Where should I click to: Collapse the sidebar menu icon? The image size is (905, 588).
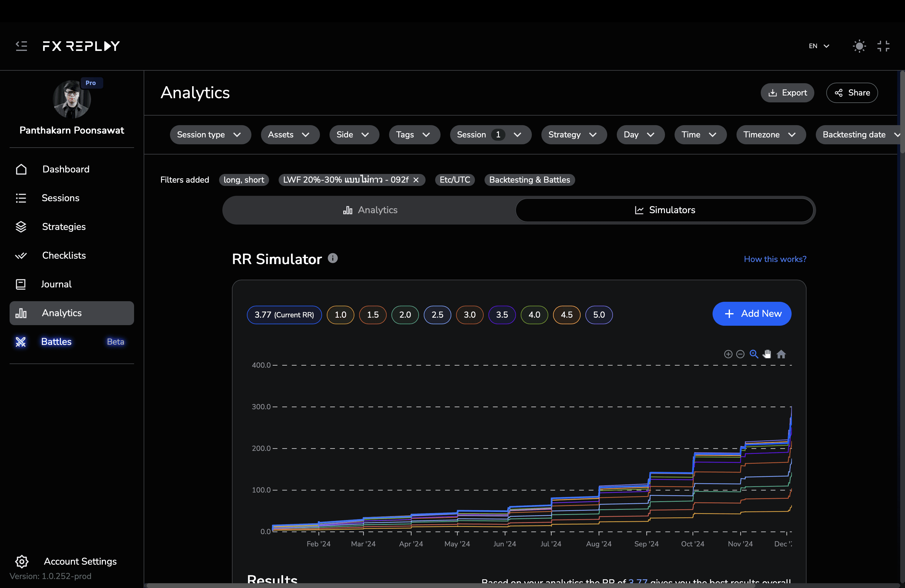[x=21, y=46]
